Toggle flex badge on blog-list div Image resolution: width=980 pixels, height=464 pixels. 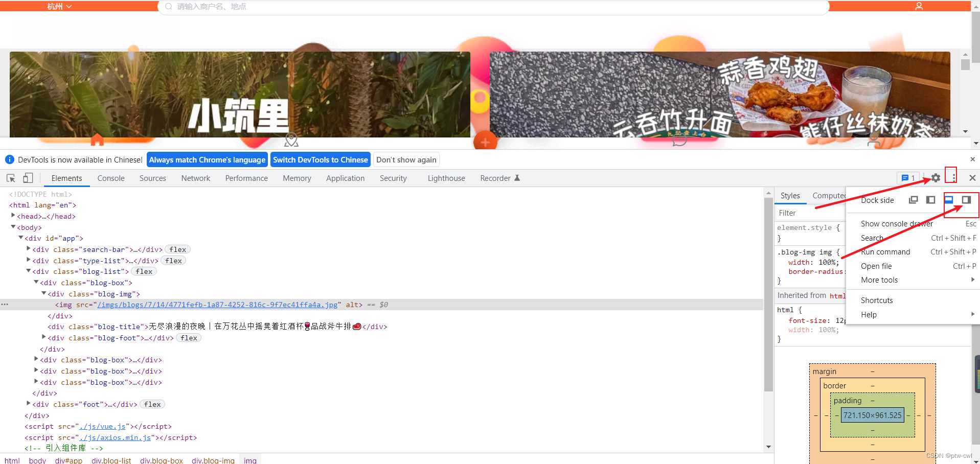coord(144,271)
